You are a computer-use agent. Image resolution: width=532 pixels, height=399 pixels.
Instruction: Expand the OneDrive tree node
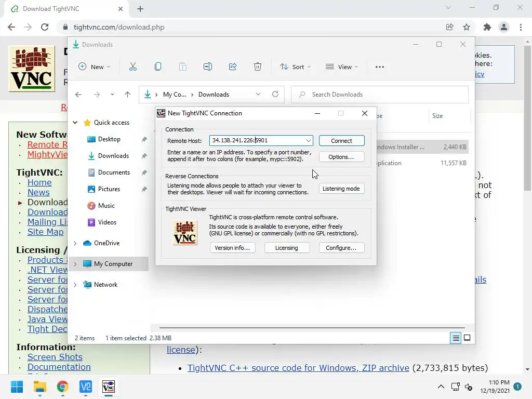coord(75,243)
